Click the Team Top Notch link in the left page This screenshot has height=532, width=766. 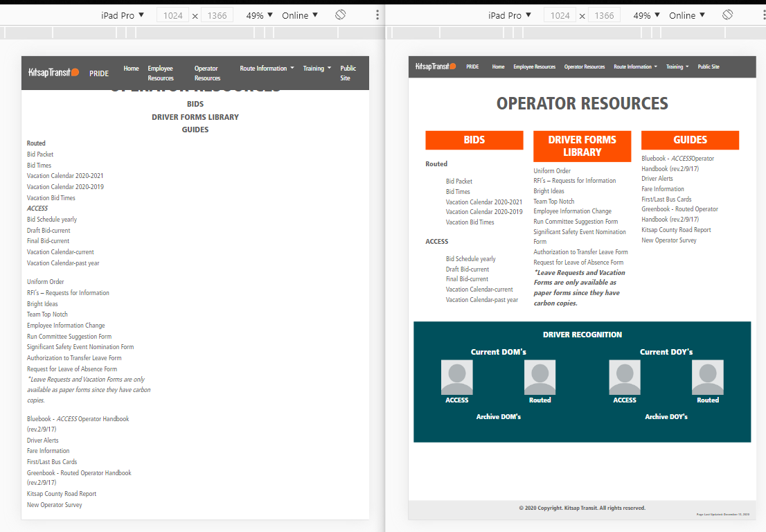pyautogui.click(x=47, y=314)
